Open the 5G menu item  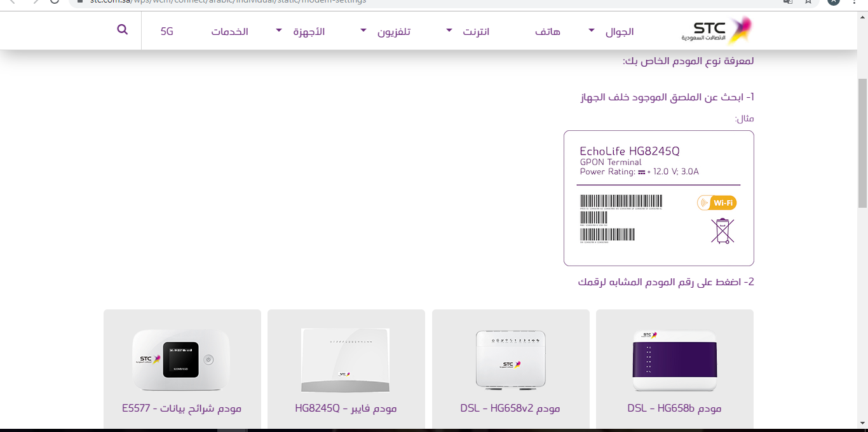point(166,31)
